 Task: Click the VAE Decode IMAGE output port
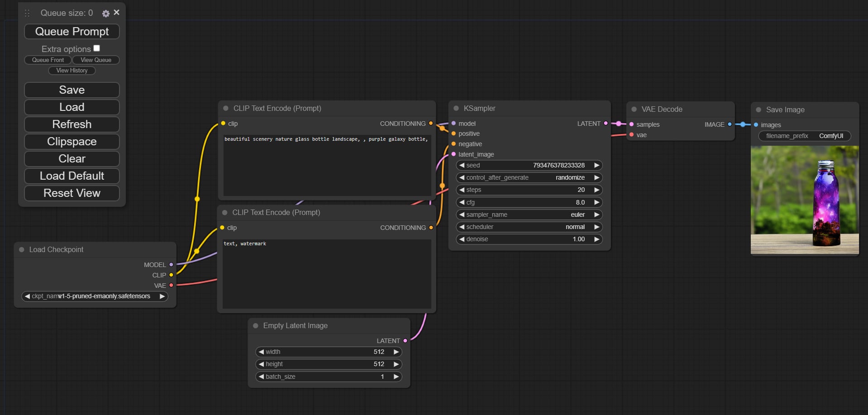tap(730, 124)
